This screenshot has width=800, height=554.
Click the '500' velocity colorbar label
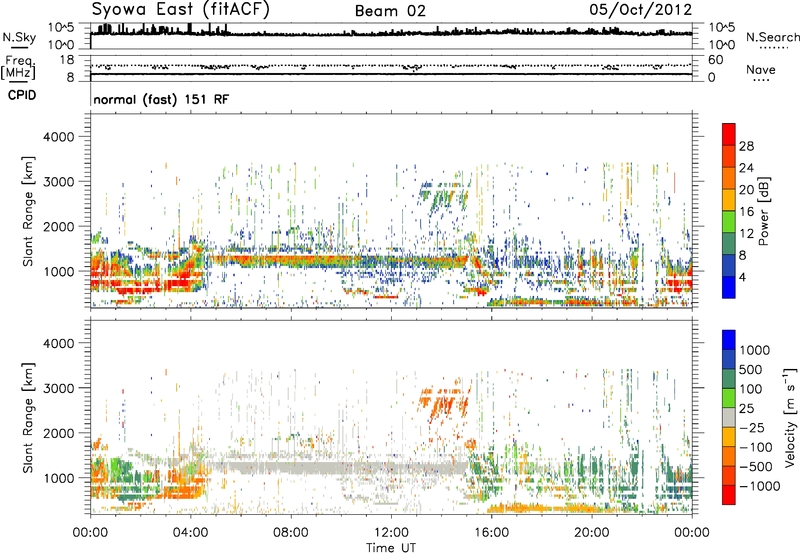750,370
